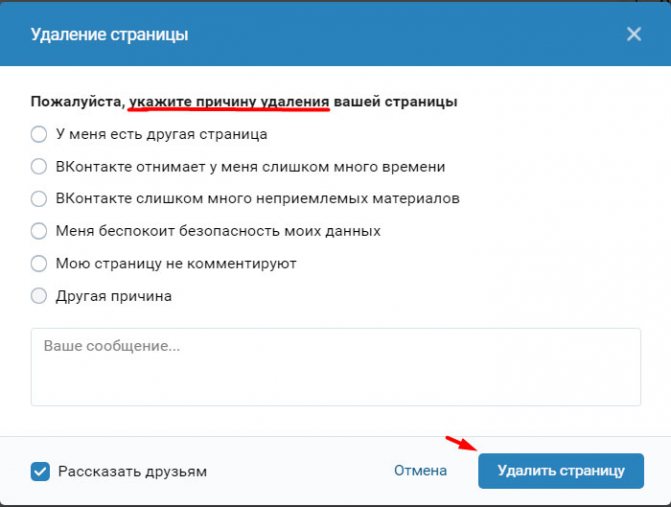
Task: Focus the "Ваше сообщение..." text area
Action: pyautogui.click(x=336, y=367)
